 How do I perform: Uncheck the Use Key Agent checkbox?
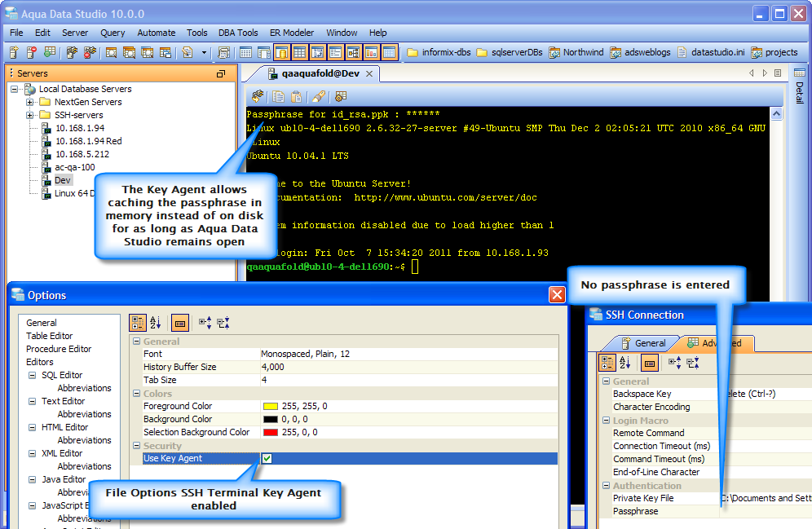click(x=267, y=459)
